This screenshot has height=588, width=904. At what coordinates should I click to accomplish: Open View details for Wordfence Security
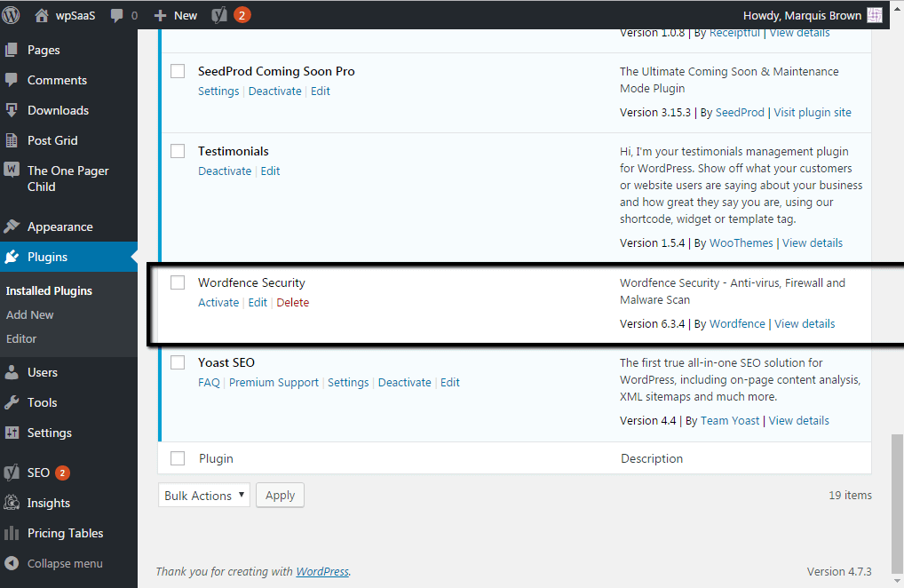click(805, 324)
